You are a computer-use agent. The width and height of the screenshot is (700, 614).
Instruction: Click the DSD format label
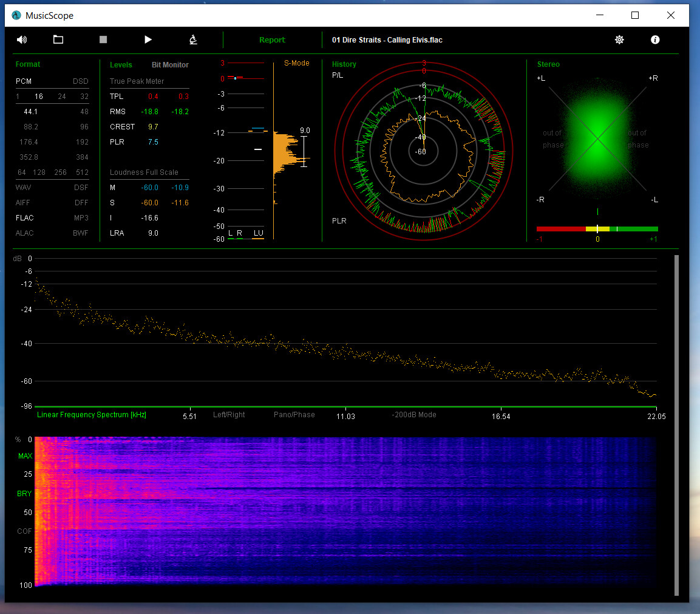[x=81, y=81]
